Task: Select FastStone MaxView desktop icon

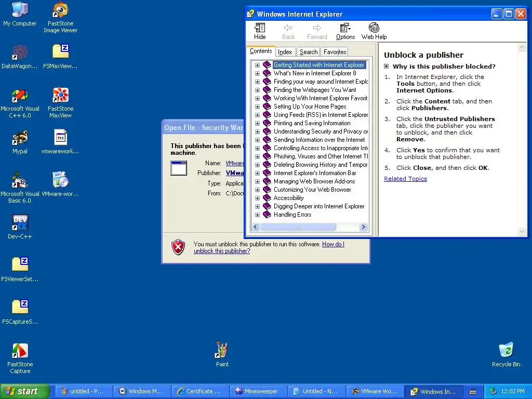Action: coord(60,103)
